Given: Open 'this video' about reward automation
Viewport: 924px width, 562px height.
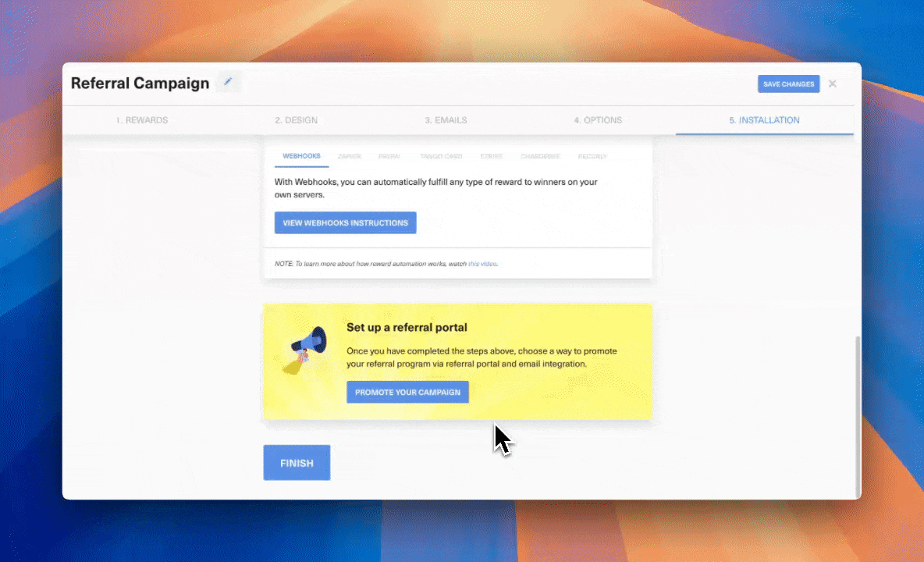Looking at the screenshot, I should click(482, 264).
